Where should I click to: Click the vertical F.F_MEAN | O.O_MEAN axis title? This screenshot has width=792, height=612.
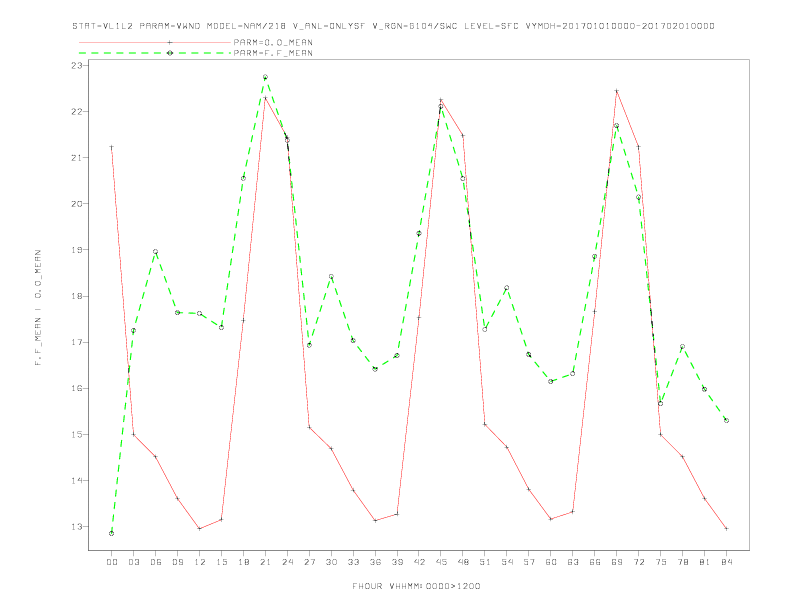(38, 308)
